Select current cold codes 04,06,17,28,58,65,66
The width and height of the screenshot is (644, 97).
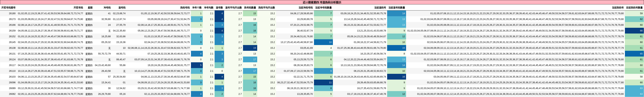point(301,14)
